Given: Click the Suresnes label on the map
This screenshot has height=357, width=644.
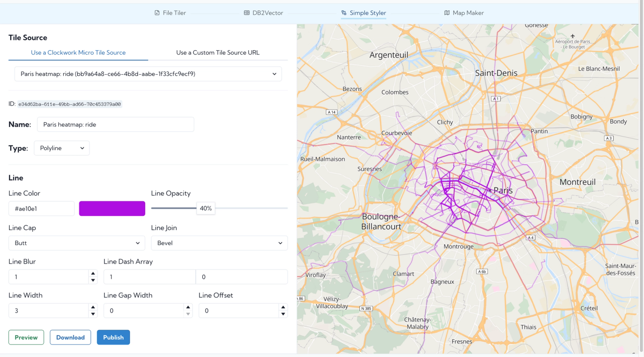Looking at the screenshot, I should [370, 169].
